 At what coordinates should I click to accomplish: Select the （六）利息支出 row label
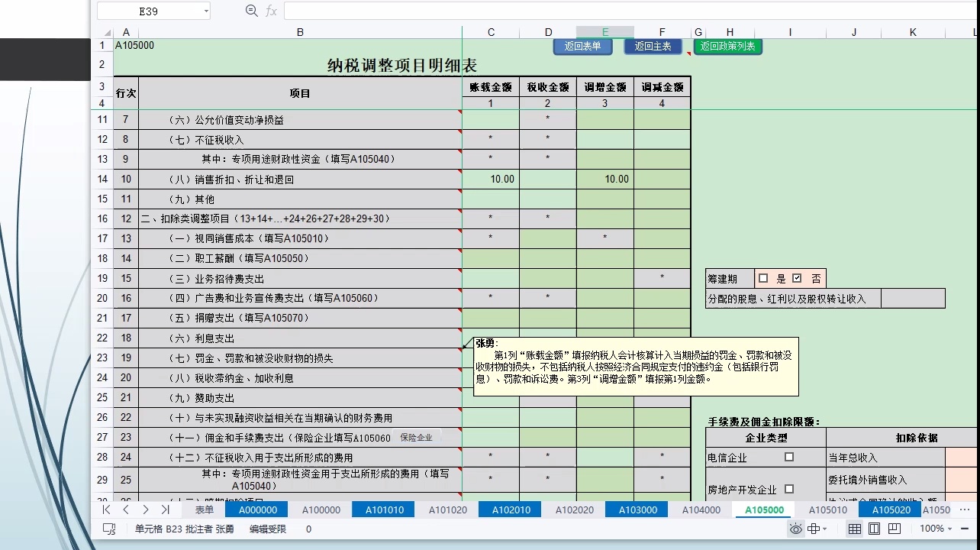pyautogui.click(x=300, y=338)
